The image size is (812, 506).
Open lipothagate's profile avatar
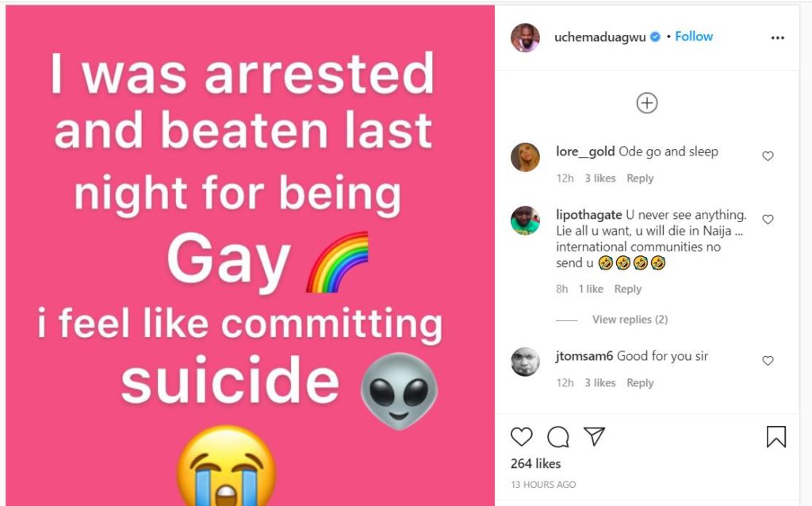525,220
